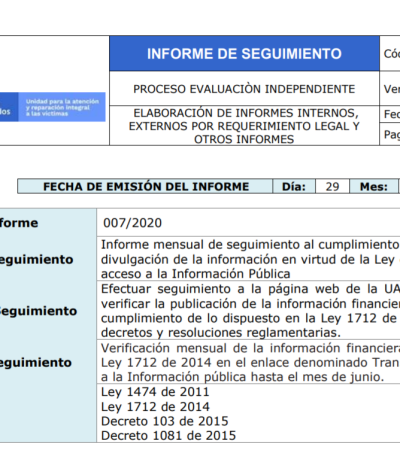Select the Ley 1474 de 2011 line
This screenshot has width=400, height=450.
(x=155, y=392)
